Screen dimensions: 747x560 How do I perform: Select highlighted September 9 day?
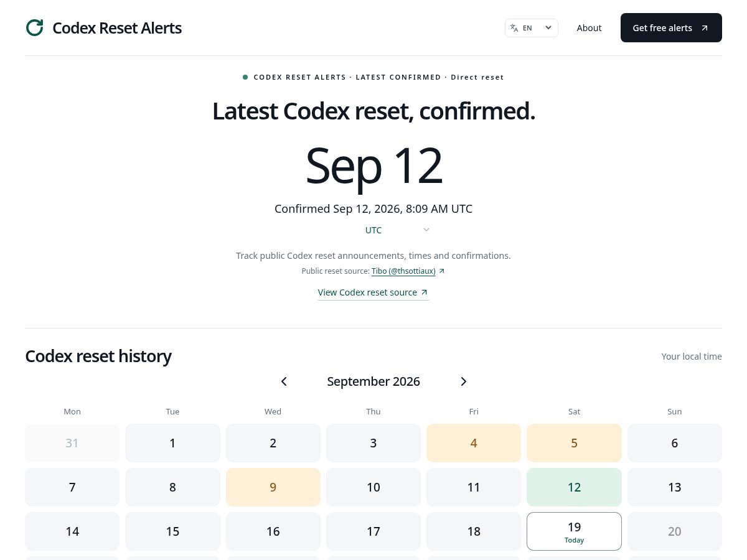pos(273,487)
